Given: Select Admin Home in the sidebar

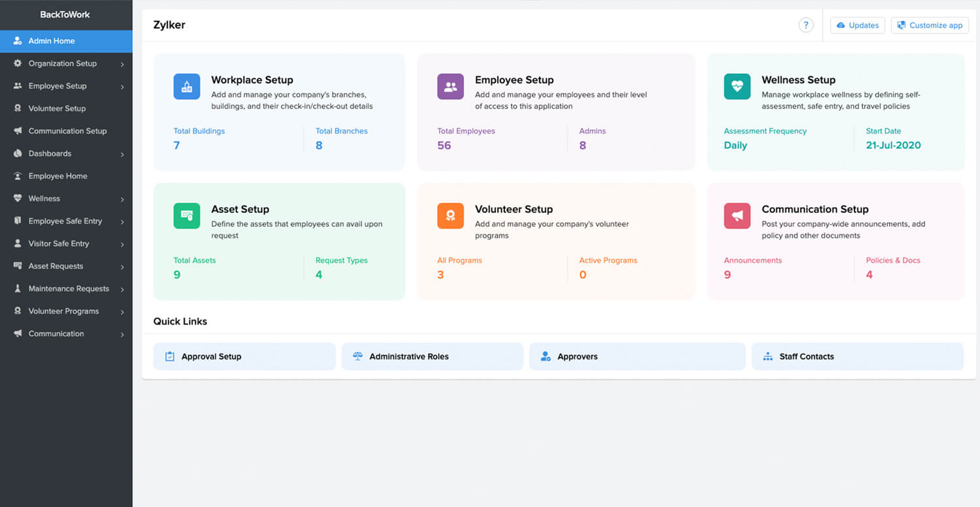Looking at the screenshot, I should 52,41.
